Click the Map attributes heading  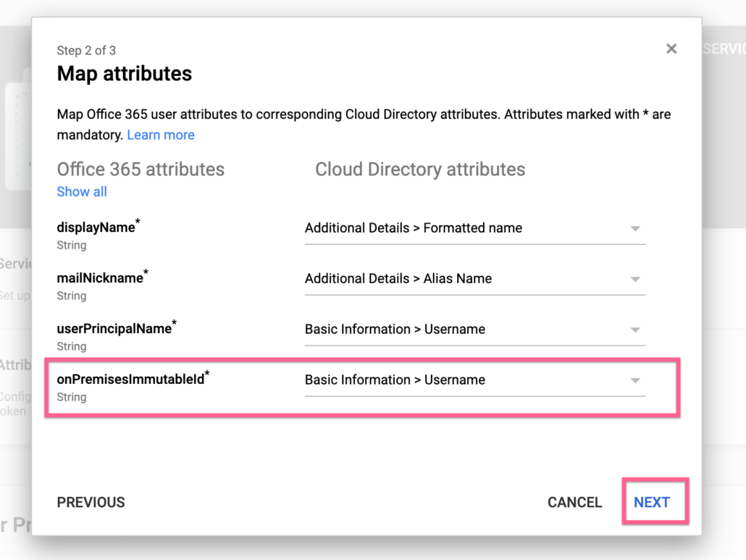tap(124, 74)
